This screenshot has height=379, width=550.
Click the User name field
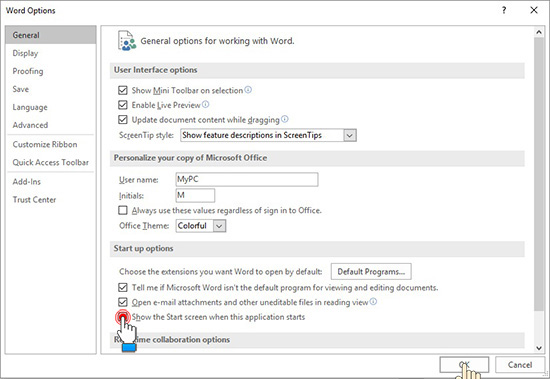coord(247,179)
